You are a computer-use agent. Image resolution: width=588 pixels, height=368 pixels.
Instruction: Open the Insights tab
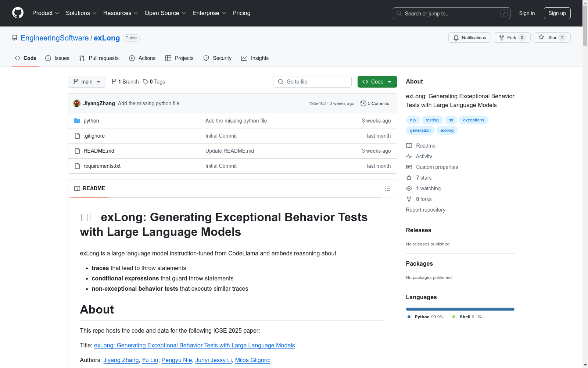(255, 58)
